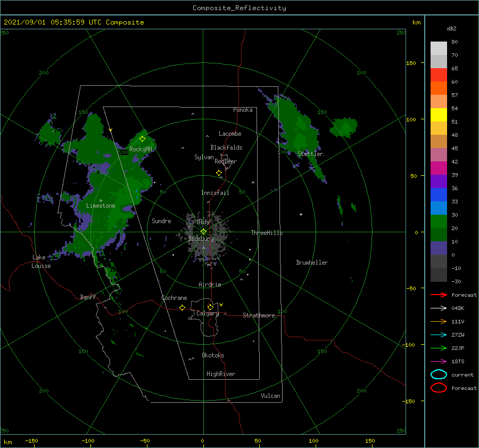The width and height of the screenshot is (479, 448).
Task: Click the Cochrane label
Action: point(174,298)
